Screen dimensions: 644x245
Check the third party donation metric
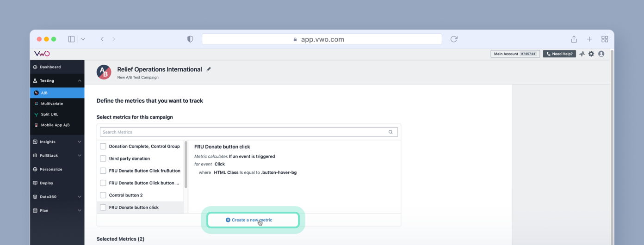[103, 159]
